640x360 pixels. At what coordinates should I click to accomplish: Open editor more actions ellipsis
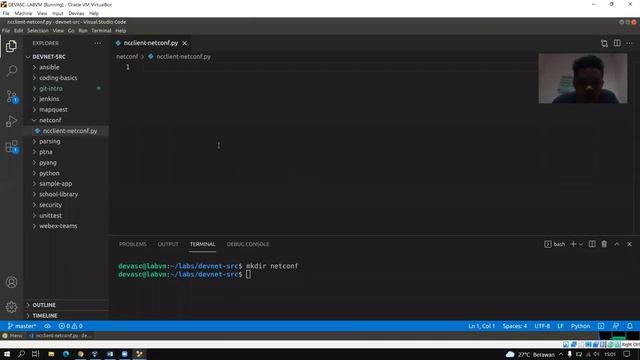(629, 43)
